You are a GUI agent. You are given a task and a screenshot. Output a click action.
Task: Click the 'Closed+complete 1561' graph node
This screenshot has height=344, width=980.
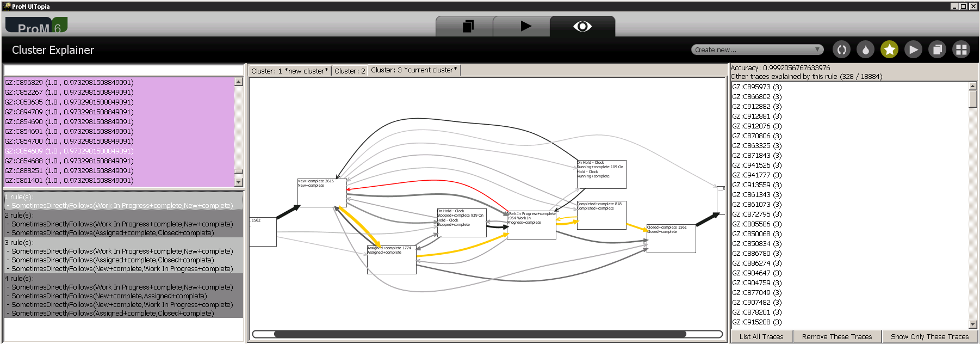point(671,238)
